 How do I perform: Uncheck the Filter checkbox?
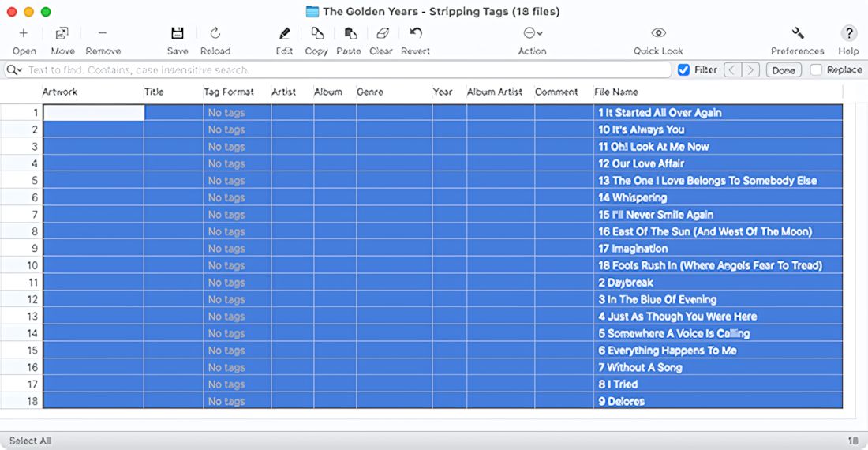click(683, 69)
